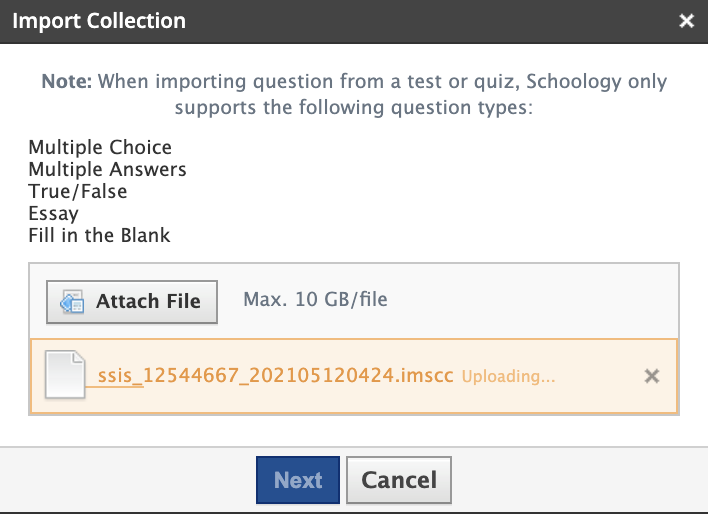
Task: Click the bold "Note:" label
Action: click(67, 82)
